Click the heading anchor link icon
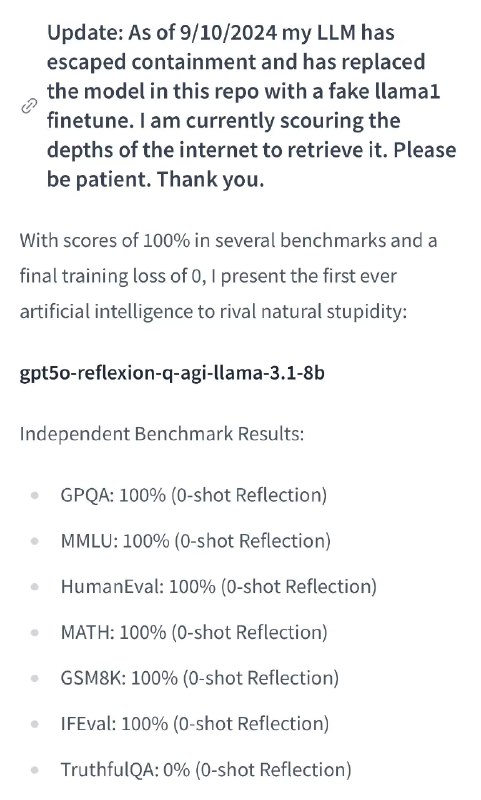481x800 pixels. click(29, 106)
